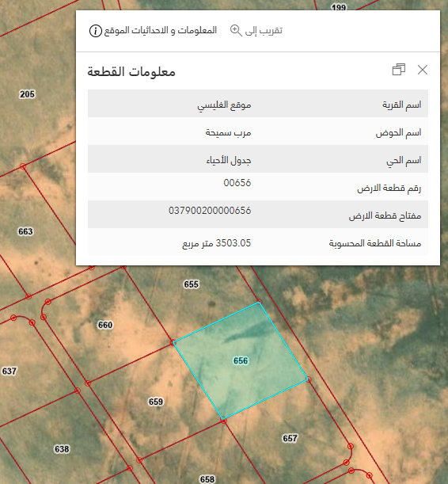Select parcel 199 on the map
Screen dimensions: 448x484
click(x=339, y=7)
